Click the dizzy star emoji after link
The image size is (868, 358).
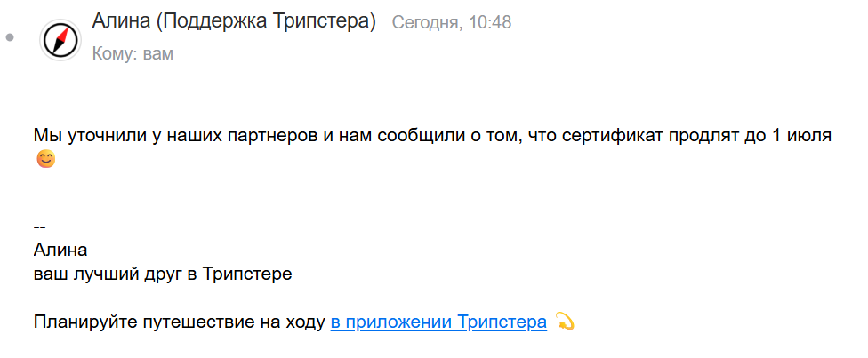click(x=565, y=322)
